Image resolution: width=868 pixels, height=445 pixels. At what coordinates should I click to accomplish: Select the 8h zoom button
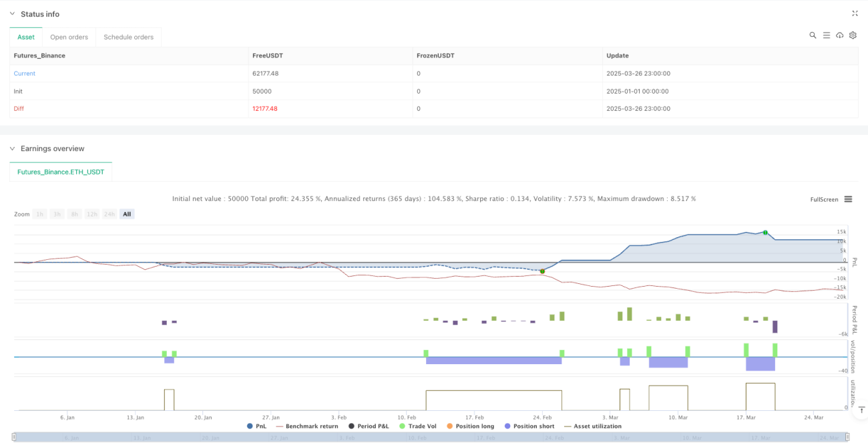click(x=75, y=214)
